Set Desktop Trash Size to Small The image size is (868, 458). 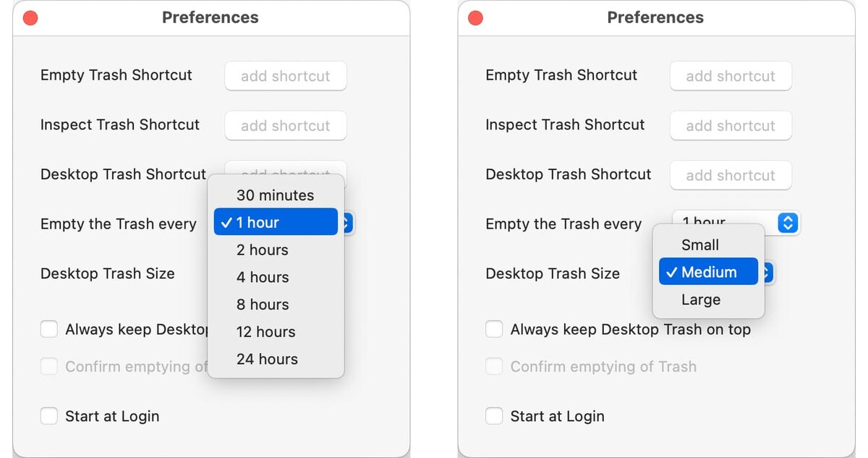click(x=700, y=245)
